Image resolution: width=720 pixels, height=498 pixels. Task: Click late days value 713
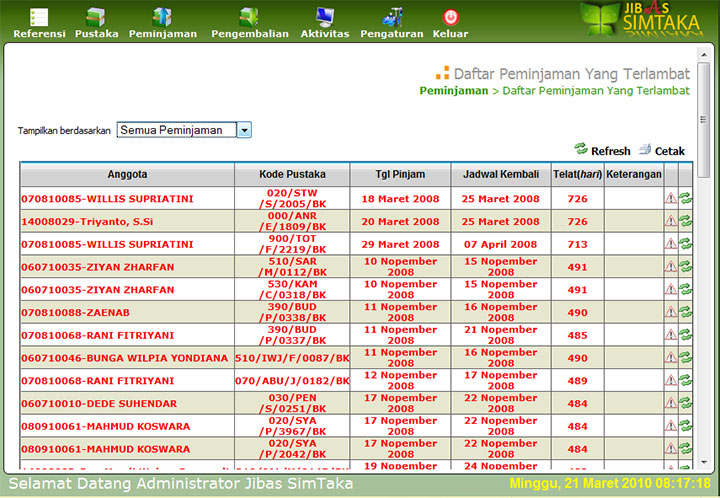(577, 244)
